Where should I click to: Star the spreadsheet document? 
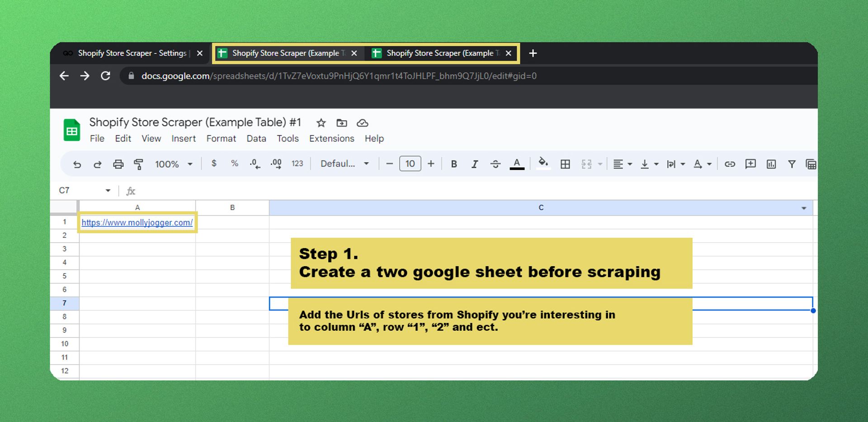(x=321, y=123)
